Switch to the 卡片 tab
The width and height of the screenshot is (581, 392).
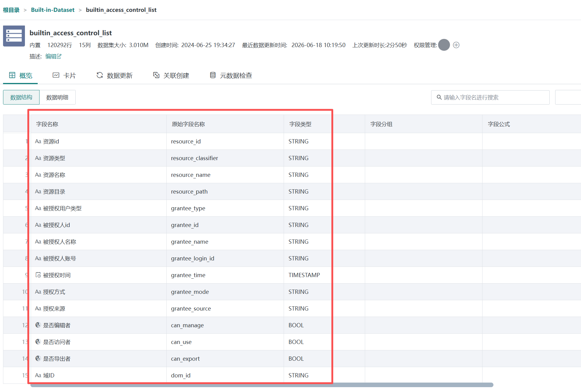point(64,75)
